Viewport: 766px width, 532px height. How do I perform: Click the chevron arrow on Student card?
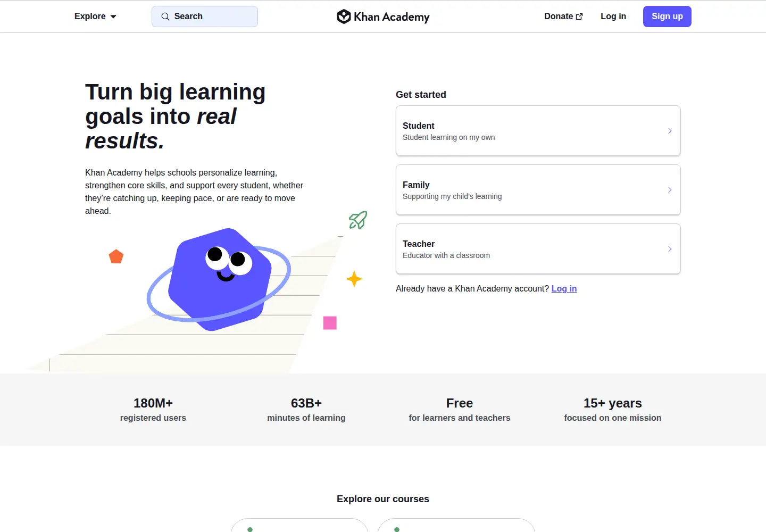click(670, 131)
